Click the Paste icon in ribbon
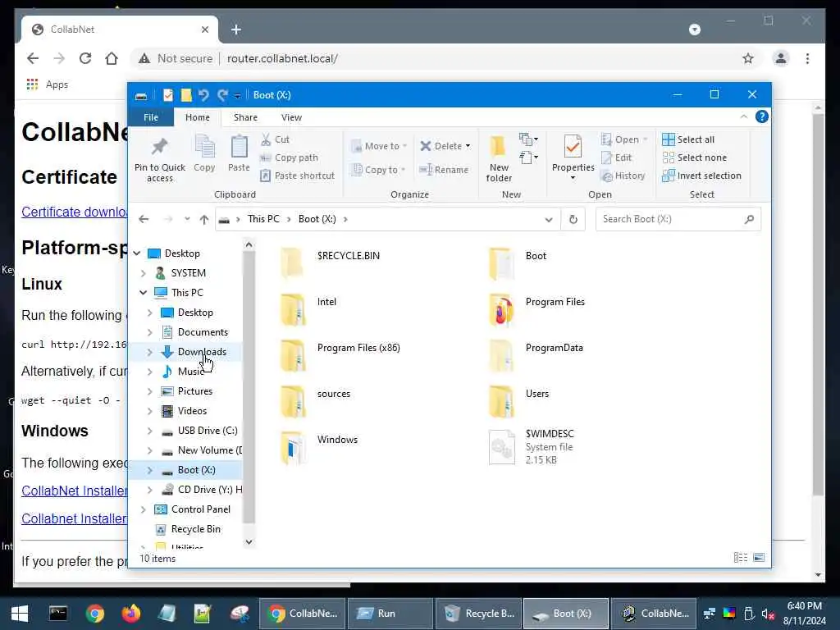 point(239,148)
